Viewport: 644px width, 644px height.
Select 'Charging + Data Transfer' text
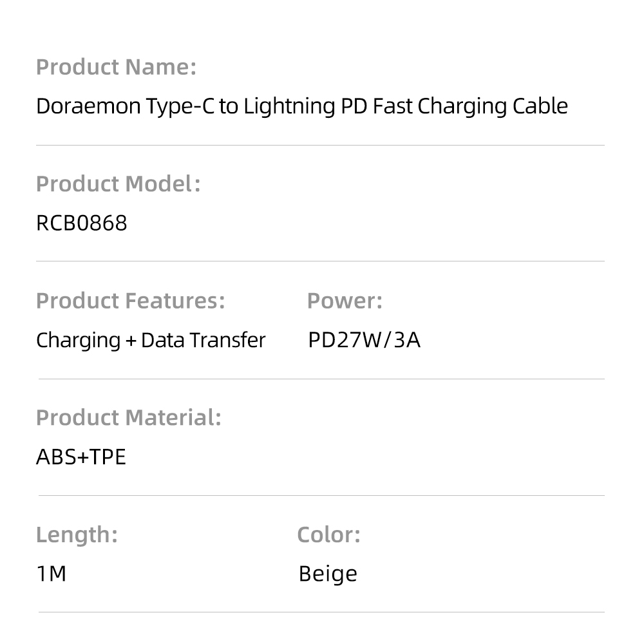(x=151, y=340)
